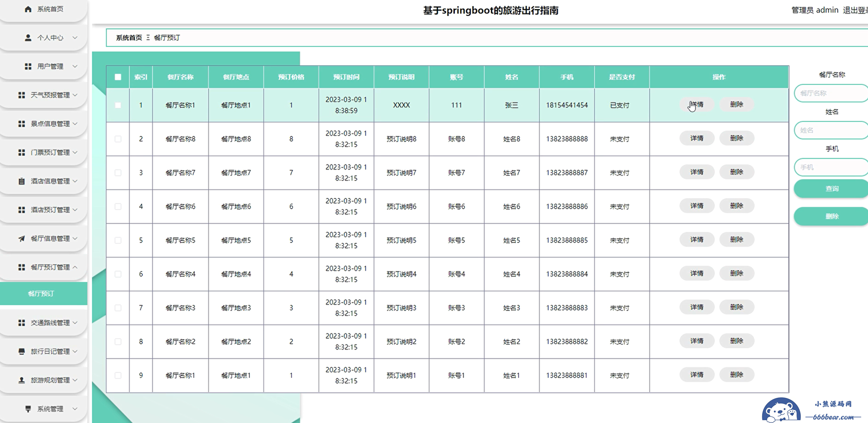Click the green 查询 search button
This screenshot has width=868, height=423.
pyautogui.click(x=831, y=189)
